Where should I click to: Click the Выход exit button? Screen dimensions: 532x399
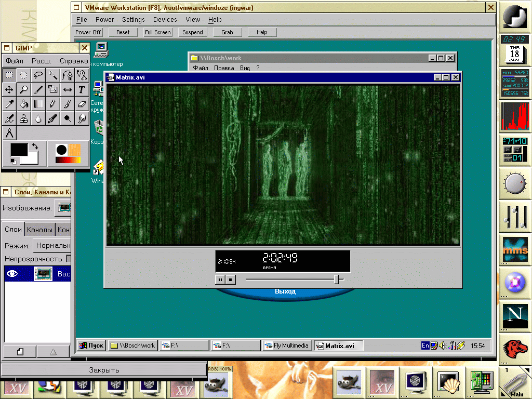285,291
